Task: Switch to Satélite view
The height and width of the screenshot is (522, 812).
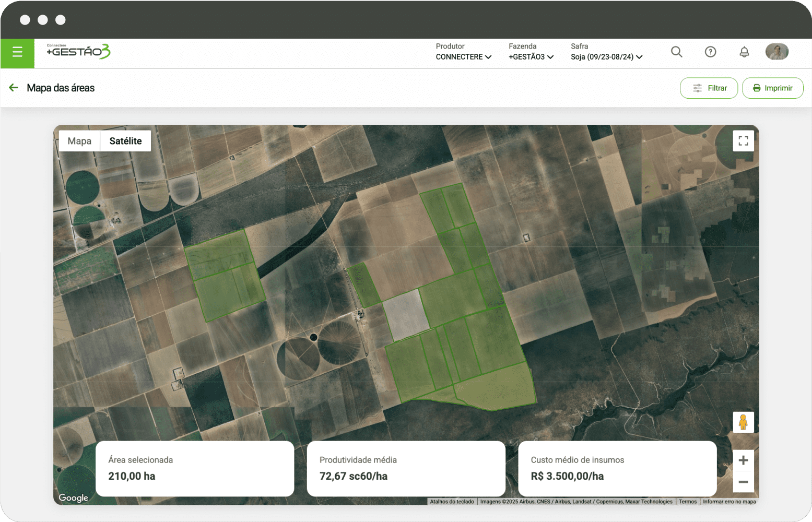Action: click(125, 141)
